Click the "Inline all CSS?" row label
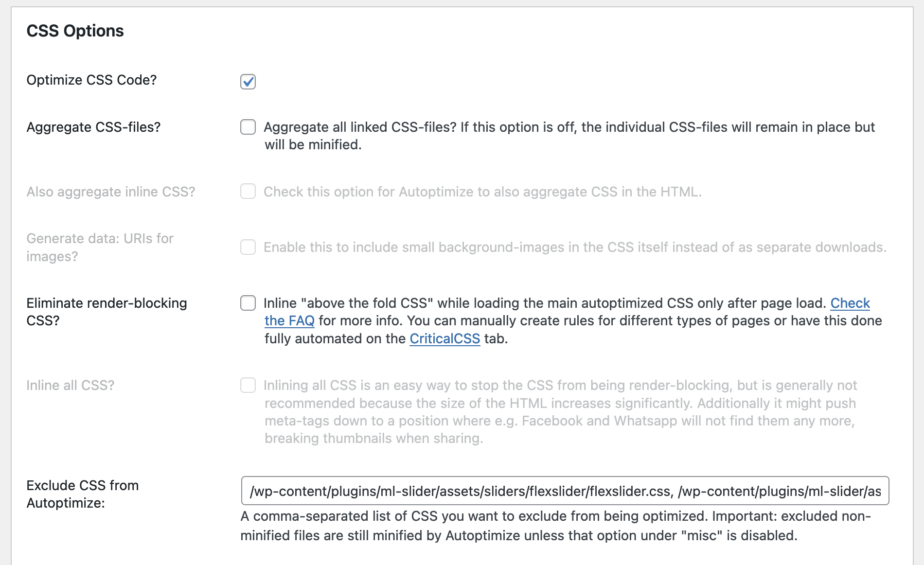 71,385
